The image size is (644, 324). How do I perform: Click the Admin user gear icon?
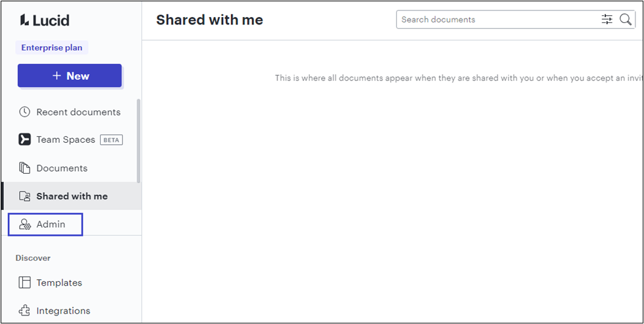pos(25,225)
